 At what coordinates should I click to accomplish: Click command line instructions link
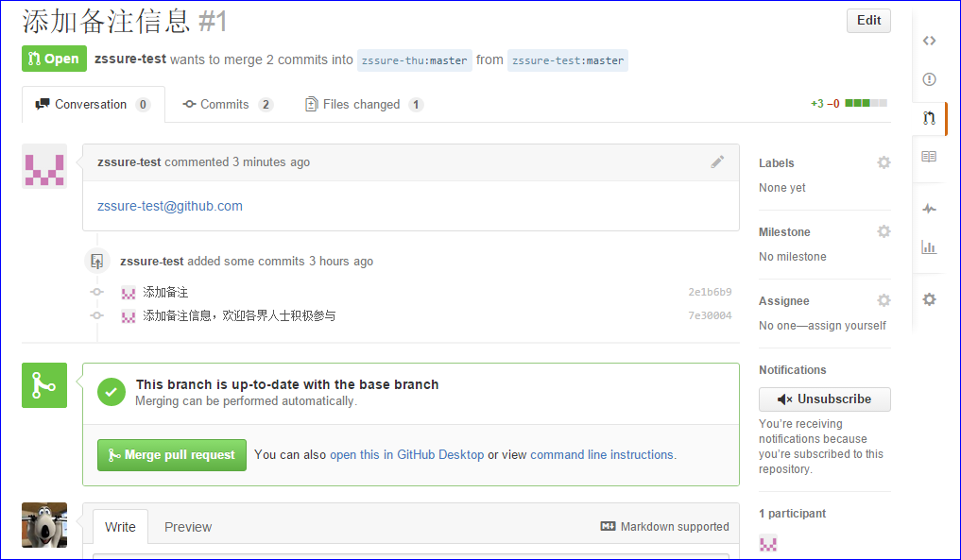pos(602,454)
